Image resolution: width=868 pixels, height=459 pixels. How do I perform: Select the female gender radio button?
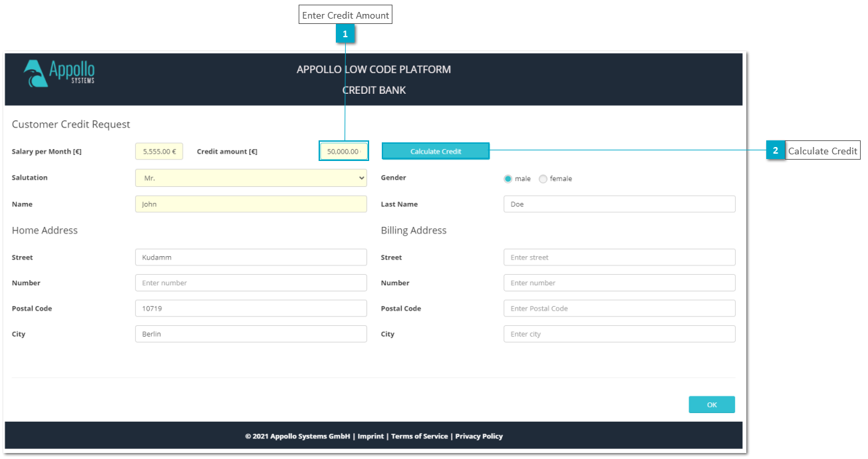(543, 179)
